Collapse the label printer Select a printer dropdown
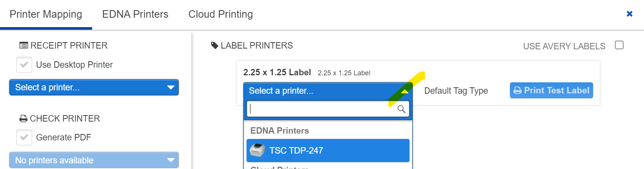This screenshot has height=169, width=644. tap(327, 91)
